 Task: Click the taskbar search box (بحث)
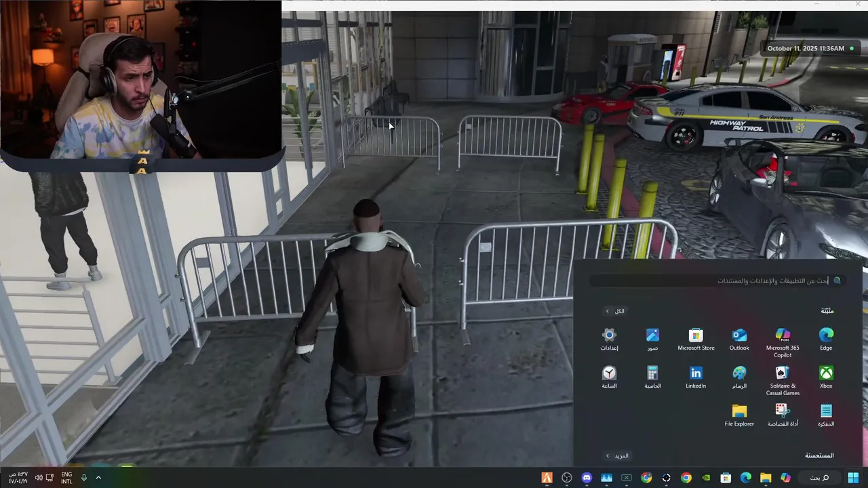click(820, 478)
